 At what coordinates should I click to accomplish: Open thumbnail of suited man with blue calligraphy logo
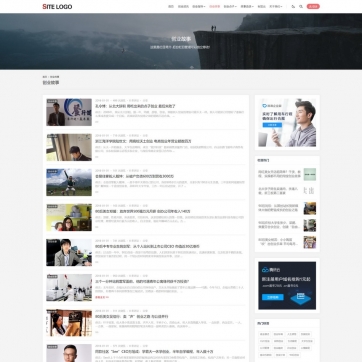coord(69,112)
